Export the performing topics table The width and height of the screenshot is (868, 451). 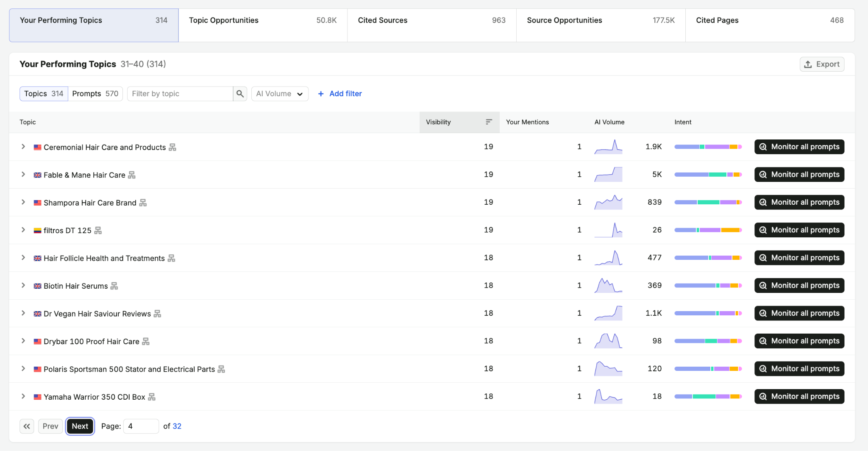(x=822, y=64)
